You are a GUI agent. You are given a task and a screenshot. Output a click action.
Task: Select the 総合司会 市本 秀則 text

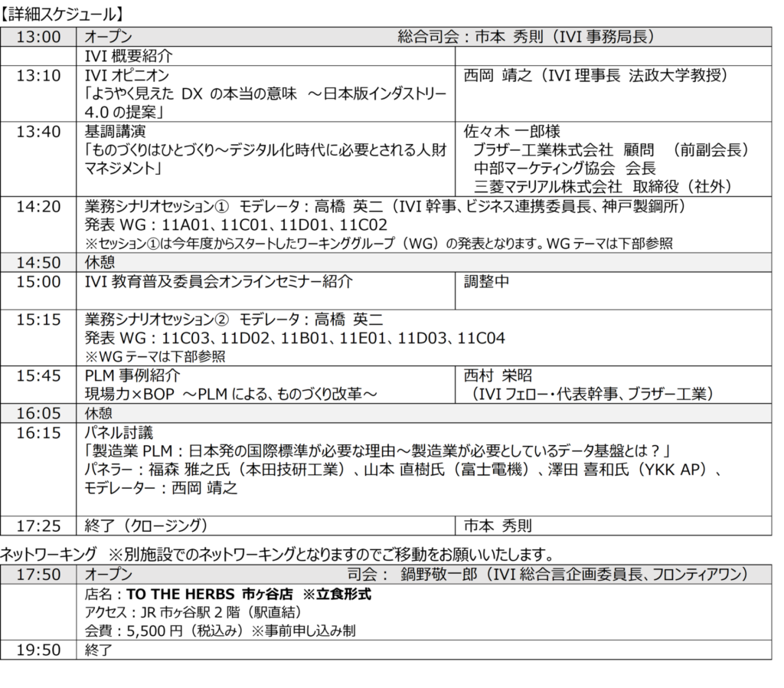pyautogui.click(x=525, y=37)
